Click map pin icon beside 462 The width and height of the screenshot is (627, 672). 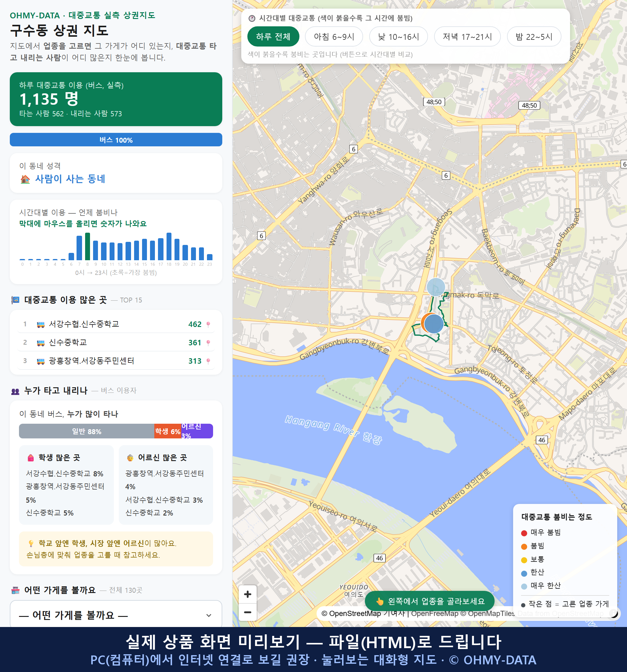[x=208, y=325]
